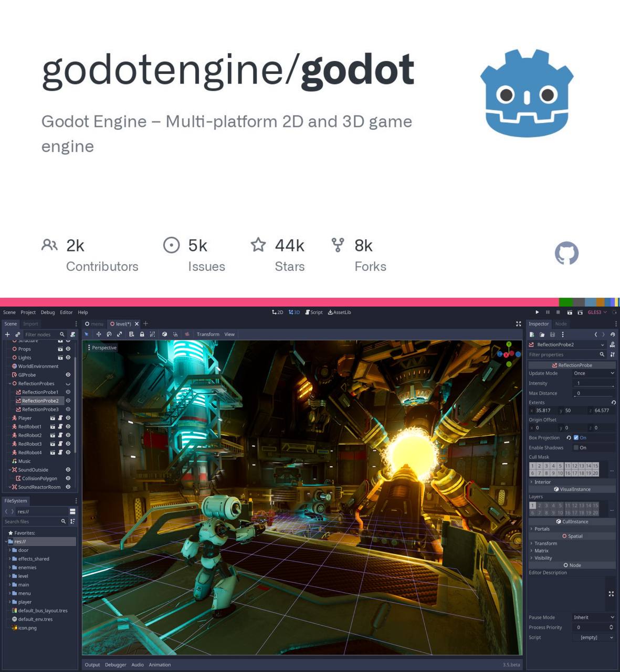620x672 pixels.
Task: Click the lock selected object icon
Action: pos(142,334)
